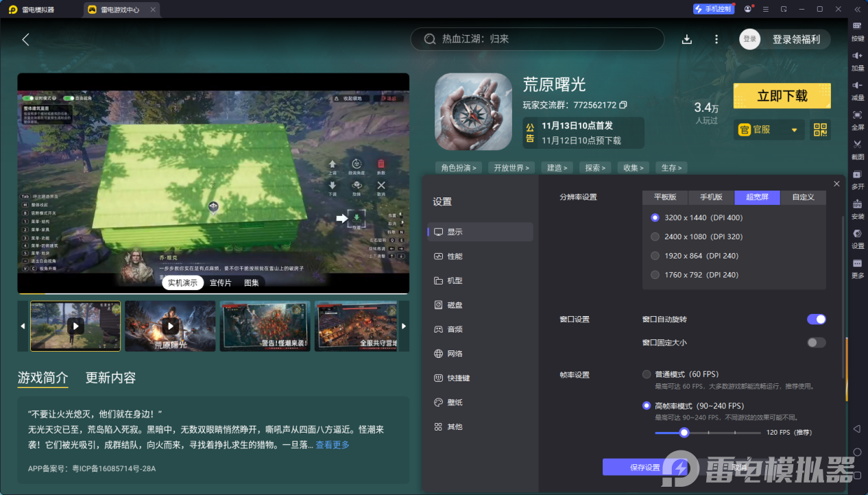Enable 窗口固定大小 window size lock

[x=816, y=342]
